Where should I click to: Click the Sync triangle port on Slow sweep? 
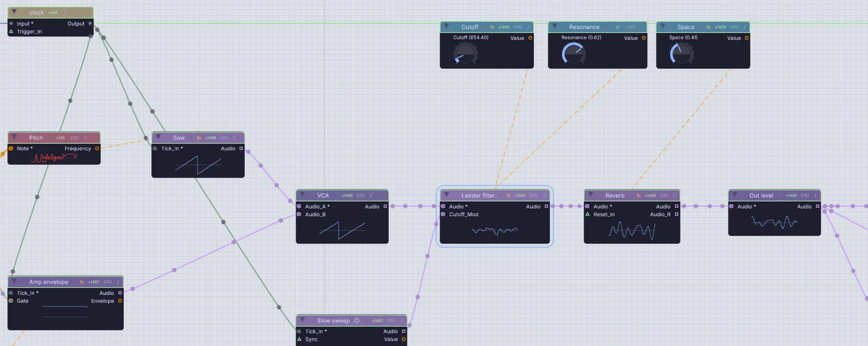click(299, 339)
